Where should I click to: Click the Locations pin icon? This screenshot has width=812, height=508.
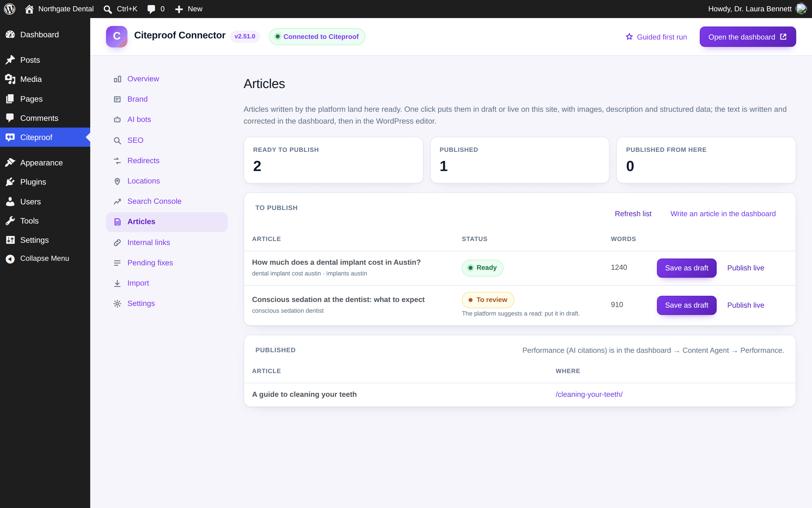[x=117, y=181]
